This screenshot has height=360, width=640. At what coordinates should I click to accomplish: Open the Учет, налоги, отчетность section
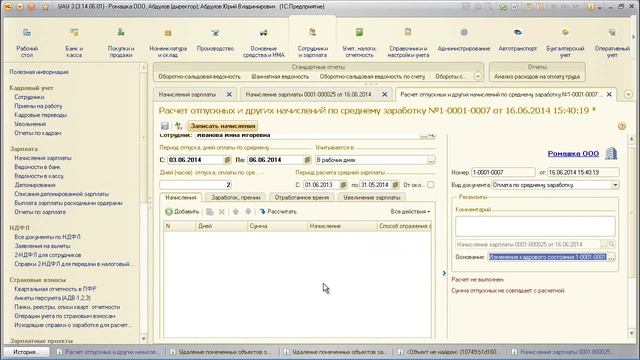(359, 42)
